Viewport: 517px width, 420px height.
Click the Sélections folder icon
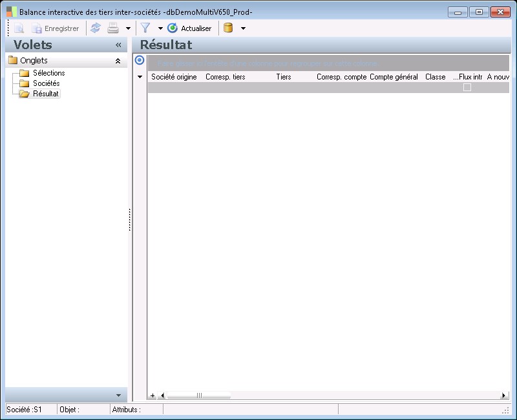[24, 73]
